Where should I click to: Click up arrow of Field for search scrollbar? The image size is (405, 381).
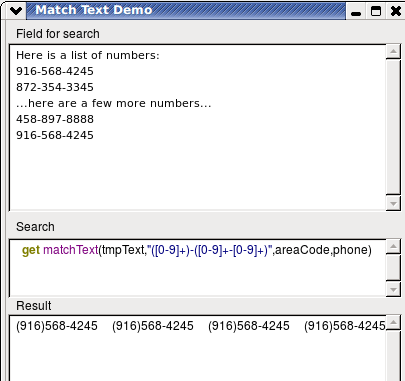(393, 51)
